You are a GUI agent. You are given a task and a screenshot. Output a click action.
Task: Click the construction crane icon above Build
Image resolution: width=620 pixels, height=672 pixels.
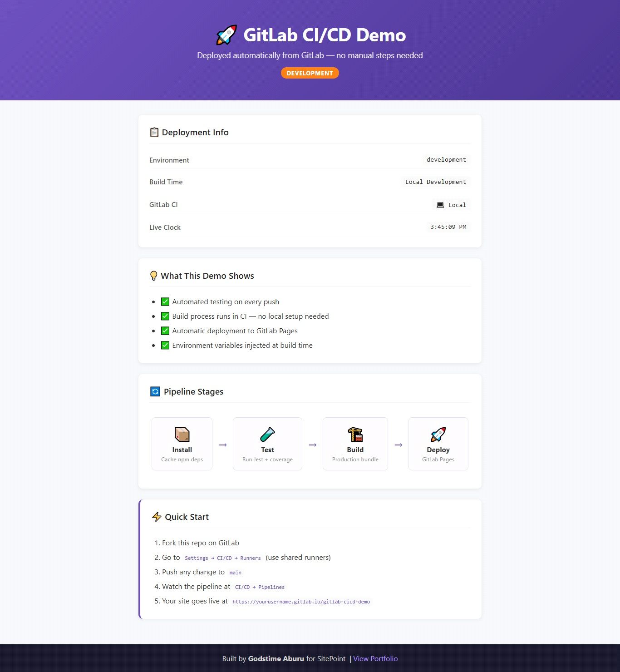(x=355, y=435)
